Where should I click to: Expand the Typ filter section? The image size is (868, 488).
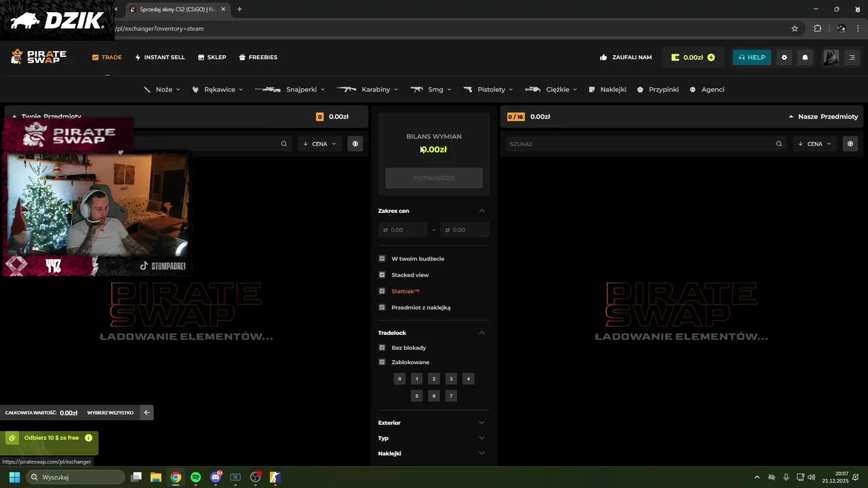[x=433, y=439]
